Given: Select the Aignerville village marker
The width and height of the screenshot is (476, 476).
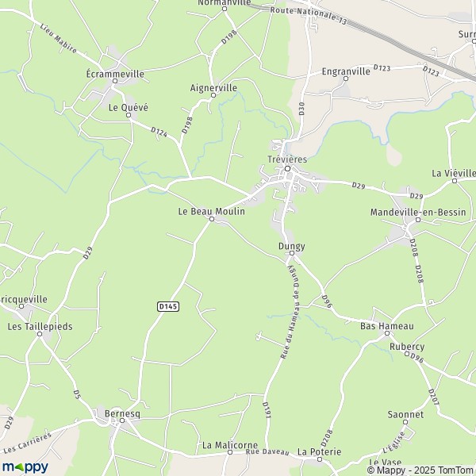Looking at the screenshot, I should tap(213, 95).
